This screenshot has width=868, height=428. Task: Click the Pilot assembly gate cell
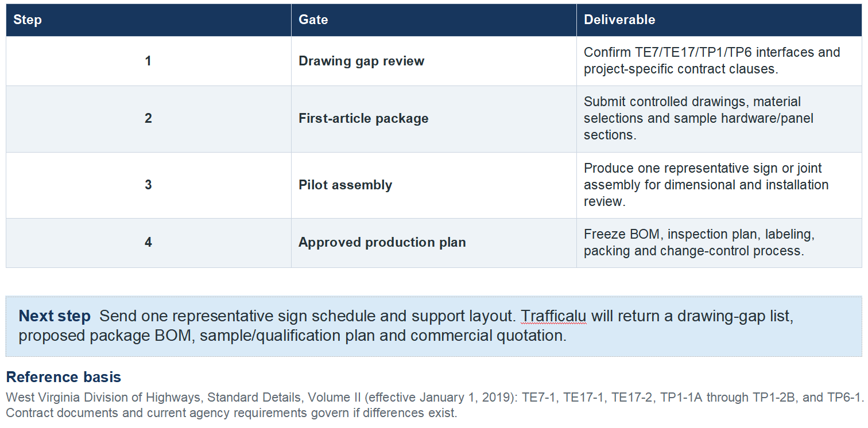[x=434, y=185]
